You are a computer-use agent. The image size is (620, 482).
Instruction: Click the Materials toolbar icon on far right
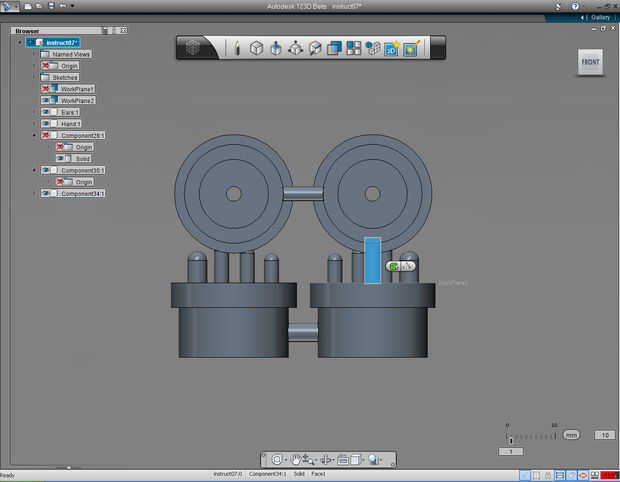411,48
